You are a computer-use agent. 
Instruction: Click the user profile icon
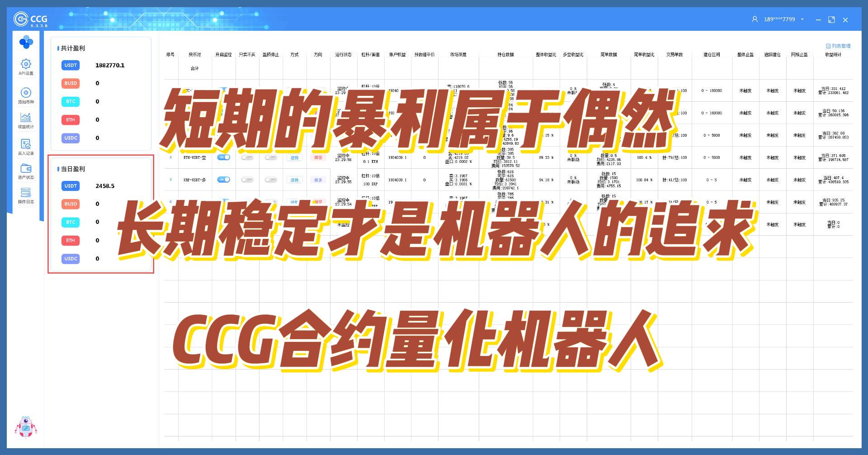[x=755, y=19]
